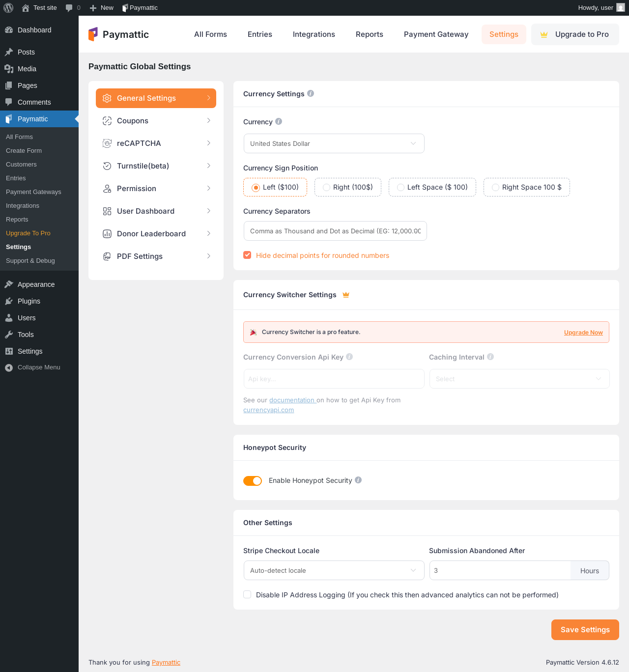The image size is (629, 672).
Task: Click the WordPress logo icon
Action: click(8, 8)
